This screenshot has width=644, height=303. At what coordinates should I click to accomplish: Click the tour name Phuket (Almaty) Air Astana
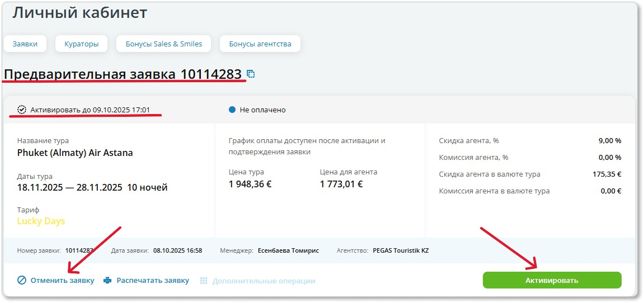tap(75, 153)
